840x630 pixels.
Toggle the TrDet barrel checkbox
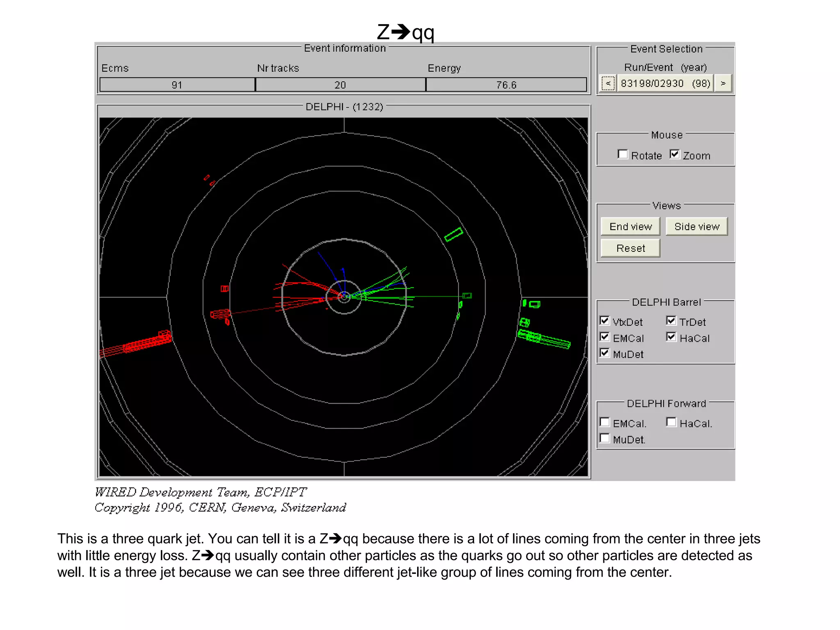click(671, 321)
